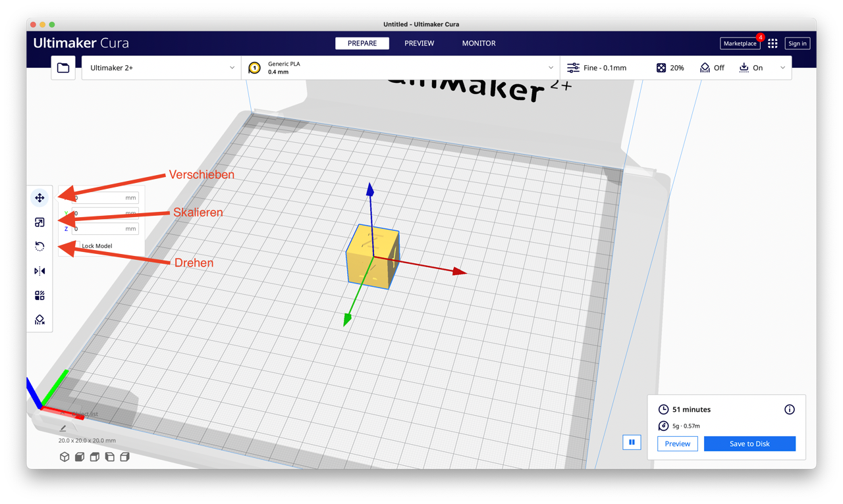Open the application switcher grid icon
The image size is (843, 504).
pyautogui.click(x=773, y=43)
